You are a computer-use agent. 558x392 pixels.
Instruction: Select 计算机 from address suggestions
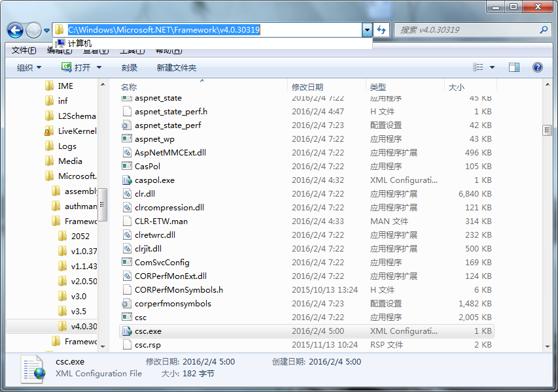(x=213, y=43)
